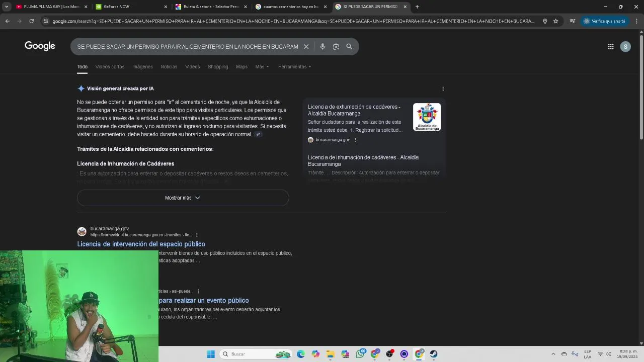The image size is (644, 362).
Task: Submit search with the magnifier icon
Action: [349, 47]
